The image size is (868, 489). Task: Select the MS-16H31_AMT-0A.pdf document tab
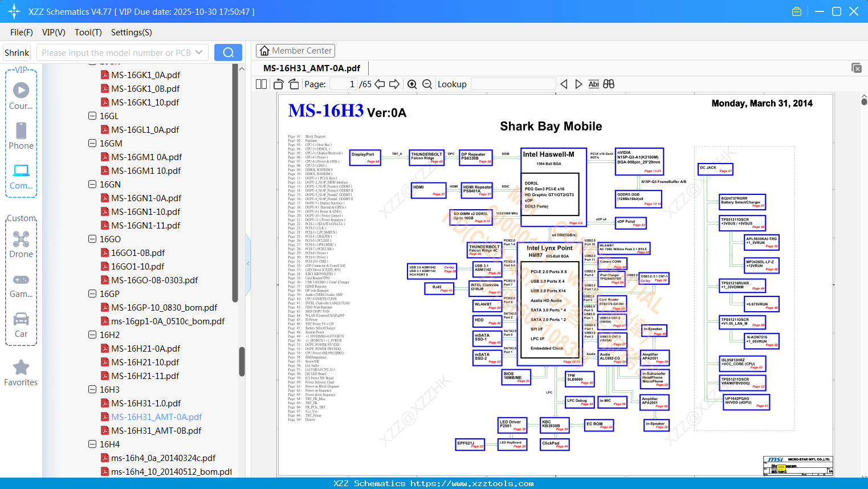[x=312, y=68]
